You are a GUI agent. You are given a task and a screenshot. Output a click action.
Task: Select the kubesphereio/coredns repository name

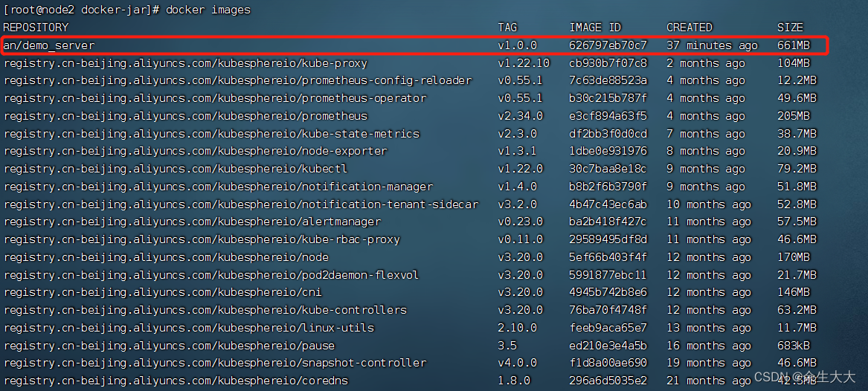point(176,381)
